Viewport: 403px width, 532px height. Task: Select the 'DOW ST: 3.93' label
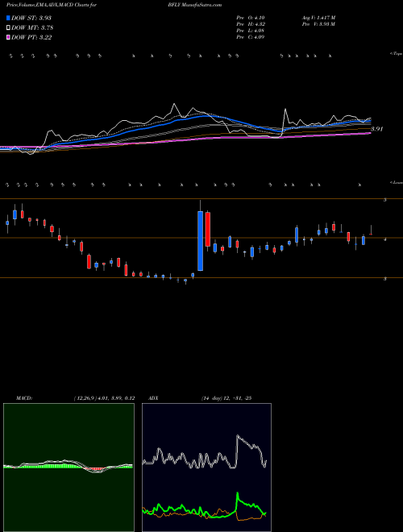click(x=31, y=18)
